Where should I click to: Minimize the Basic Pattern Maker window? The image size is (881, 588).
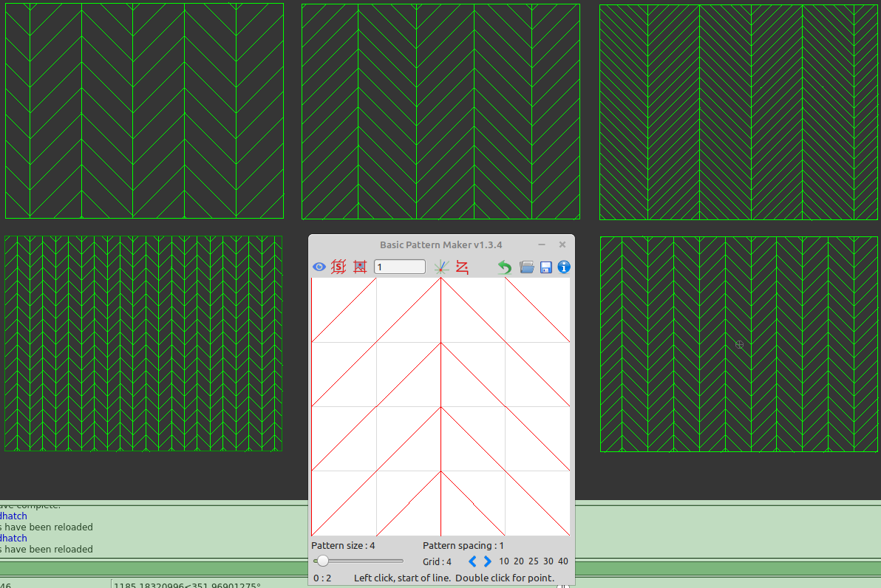(542, 245)
